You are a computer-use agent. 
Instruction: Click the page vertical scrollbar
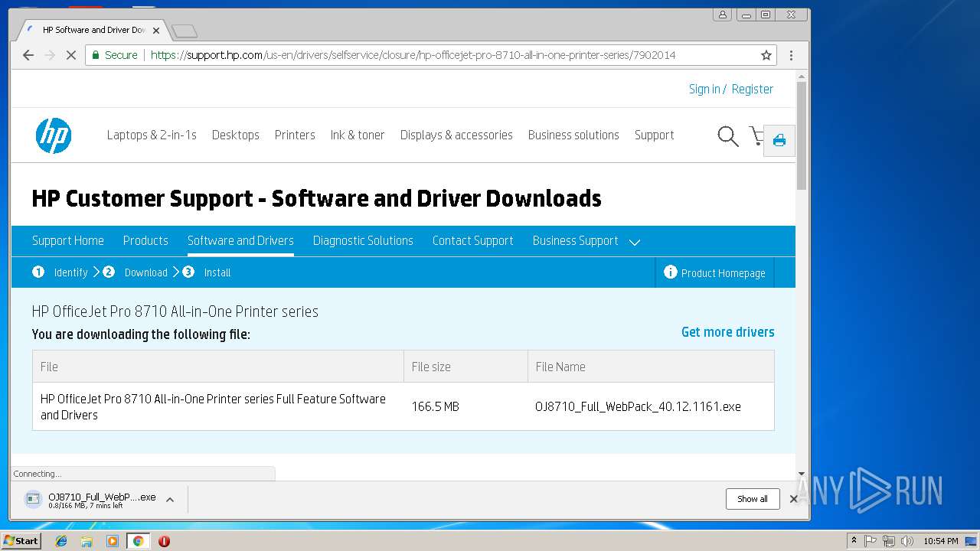coord(802,135)
